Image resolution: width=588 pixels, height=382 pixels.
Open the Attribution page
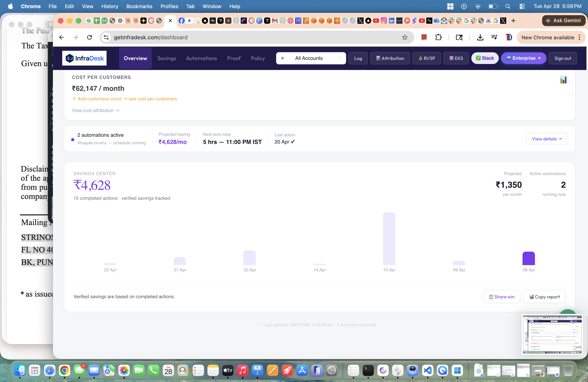(x=390, y=58)
